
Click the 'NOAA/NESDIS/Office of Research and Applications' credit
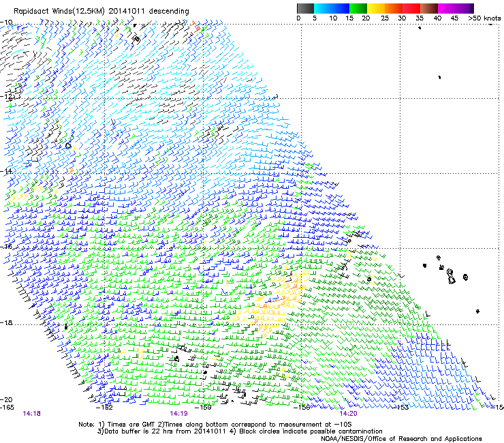401,438
